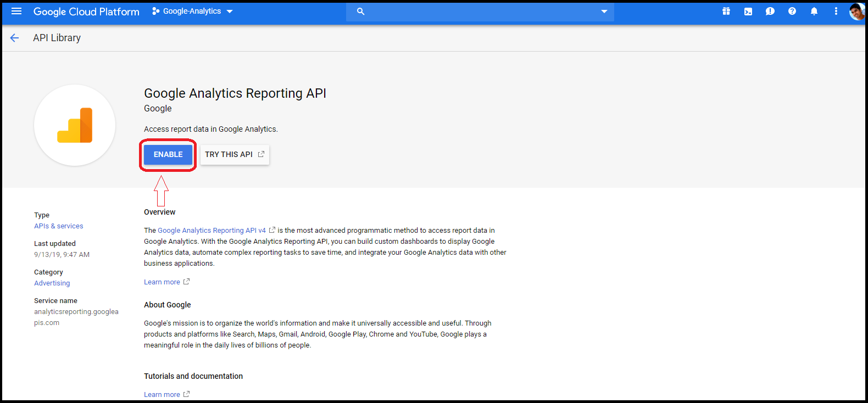Open the feedback alert bubble icon

tap(770, 11)
